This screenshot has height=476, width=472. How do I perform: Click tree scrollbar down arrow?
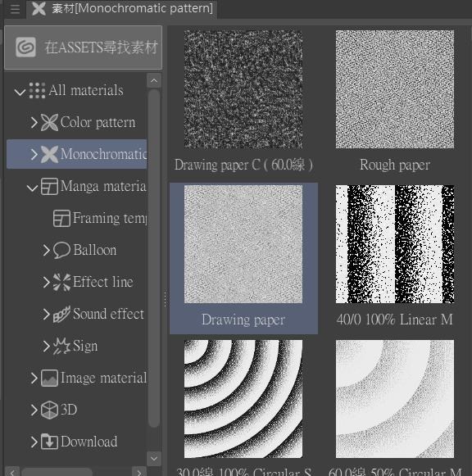154,458
